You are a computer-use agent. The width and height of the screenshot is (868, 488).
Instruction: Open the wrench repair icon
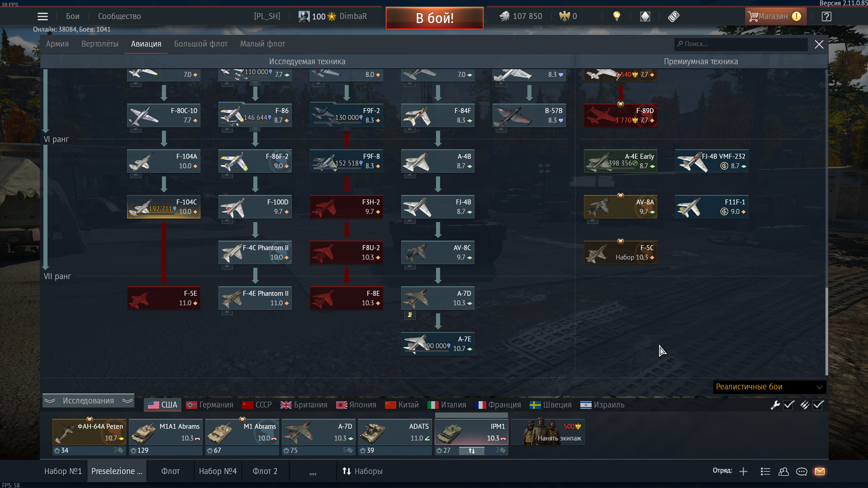pyautogui.click(x=775, y=405)
